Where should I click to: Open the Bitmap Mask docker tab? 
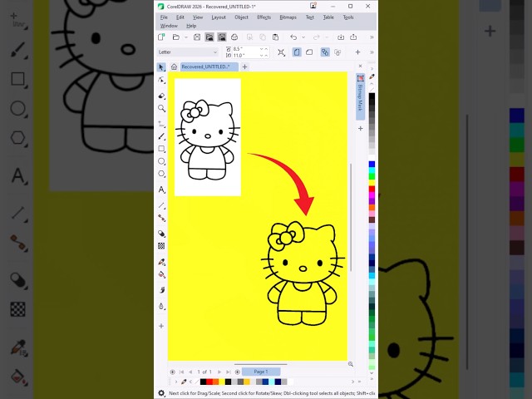360,96
